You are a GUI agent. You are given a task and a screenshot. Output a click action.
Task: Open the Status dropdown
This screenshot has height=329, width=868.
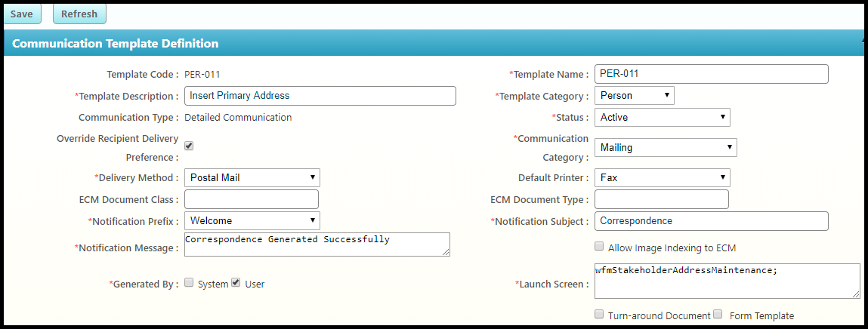point(663,117)
